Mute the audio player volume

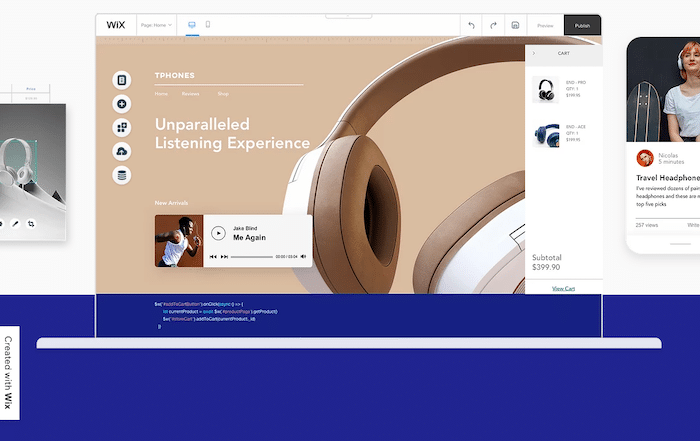point(304,257)
